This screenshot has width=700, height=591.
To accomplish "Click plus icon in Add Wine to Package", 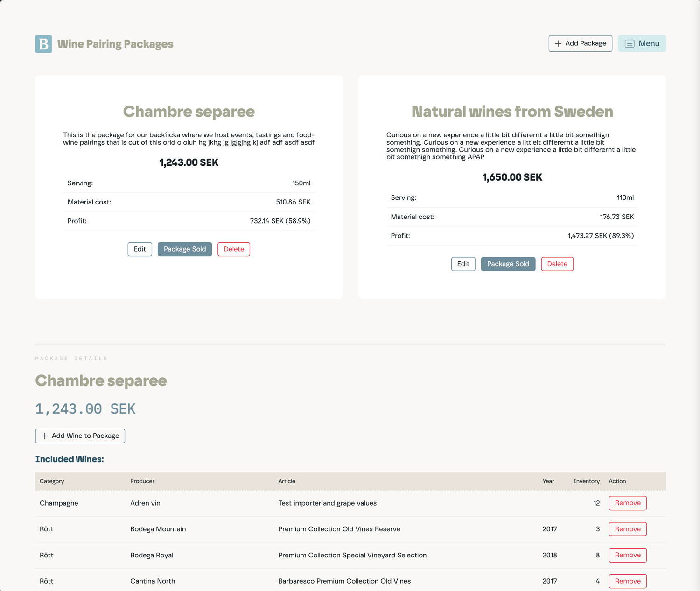I will 45,436.
